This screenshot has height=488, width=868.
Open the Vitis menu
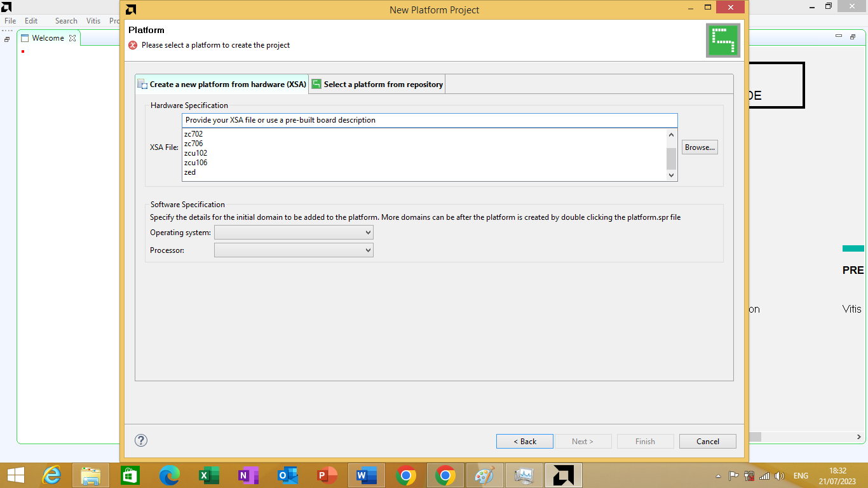click(x=93, y=21)
